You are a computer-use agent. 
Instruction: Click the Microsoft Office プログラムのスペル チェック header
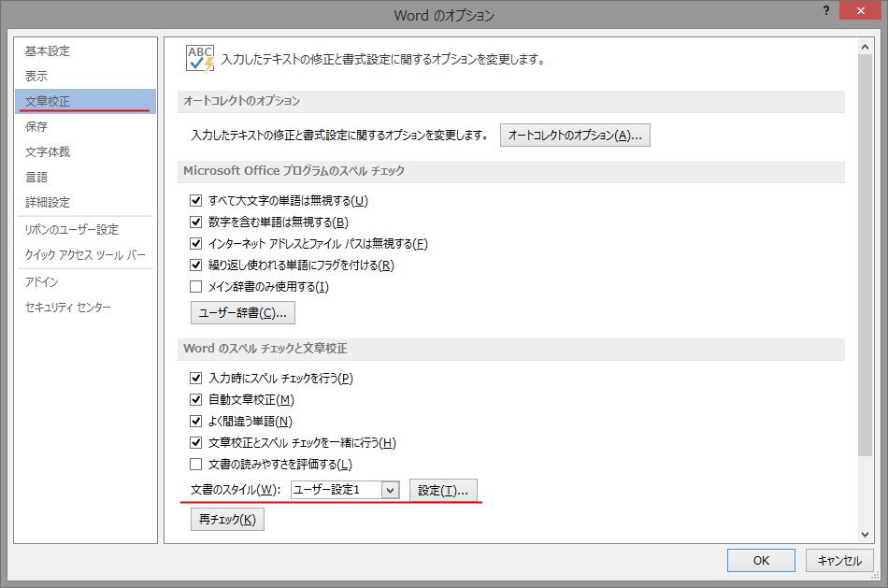pyautogui.click(x=510, y=171)
